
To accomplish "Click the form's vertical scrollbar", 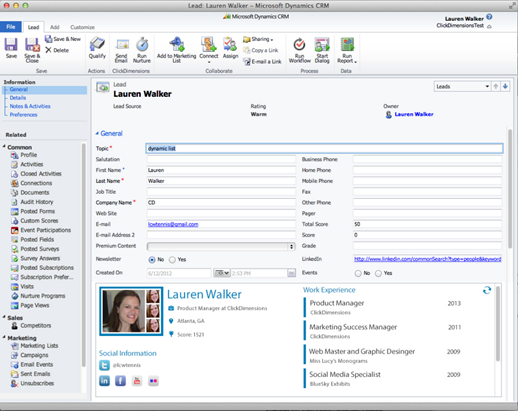I will point(510,189).
